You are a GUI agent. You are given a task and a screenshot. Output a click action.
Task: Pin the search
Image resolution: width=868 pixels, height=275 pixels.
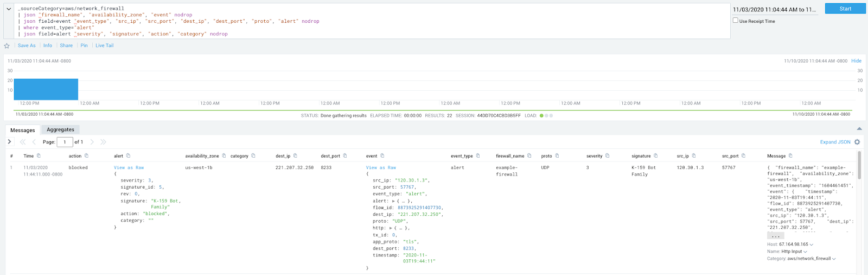pyautogui.click(x=84, y=46)
